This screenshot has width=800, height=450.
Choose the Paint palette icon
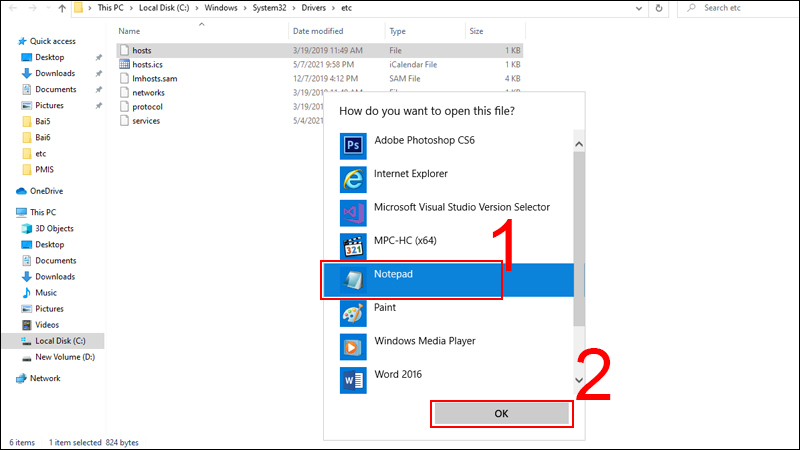(353, 313)
